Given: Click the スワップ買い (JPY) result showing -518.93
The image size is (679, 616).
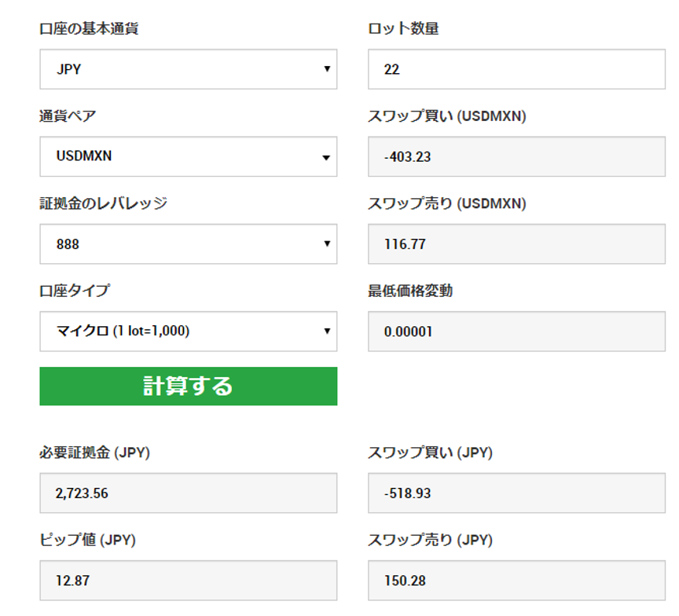Looking at the screenshot, I should tap(516, 493).
